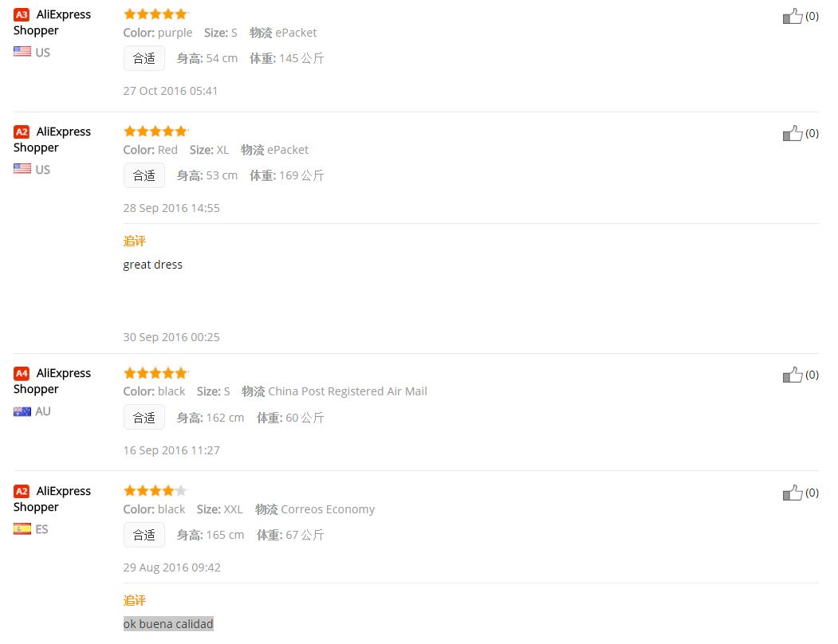This screenshot has width=838, height=644.
Task: Click the 合适 tag on the 165 cm review
Action: [x=144, y=535]
